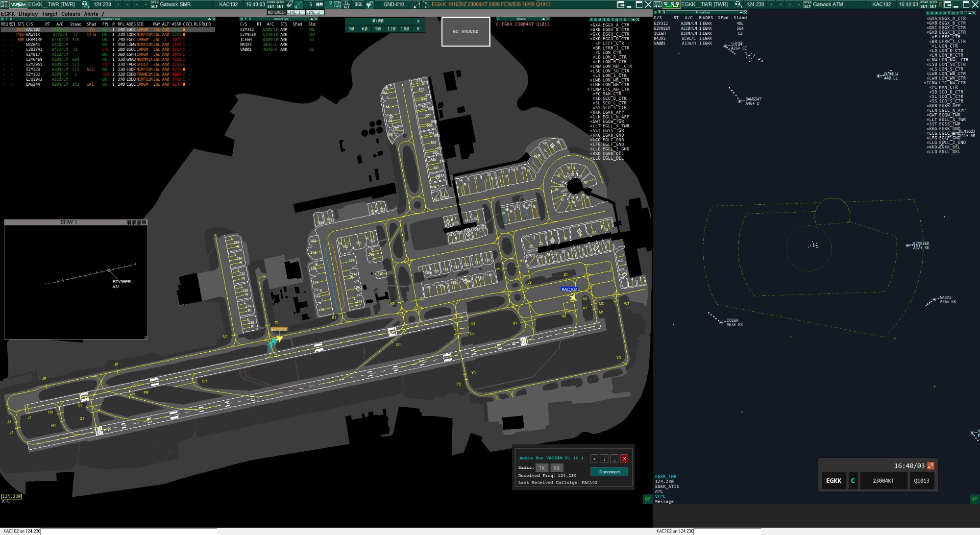The image size is (980, 535).
Task: Close the Departure List panel
Action: click(x=214, y=19)
